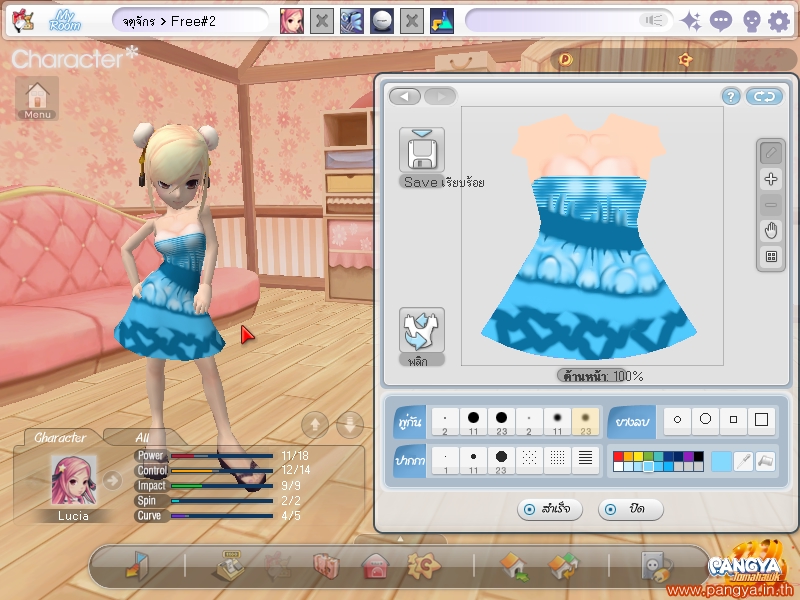The width and height of the screenshot is (800, 600).
Task: Open My Room in the top bar
Action: pyautogui.click(x=65, y=21)
